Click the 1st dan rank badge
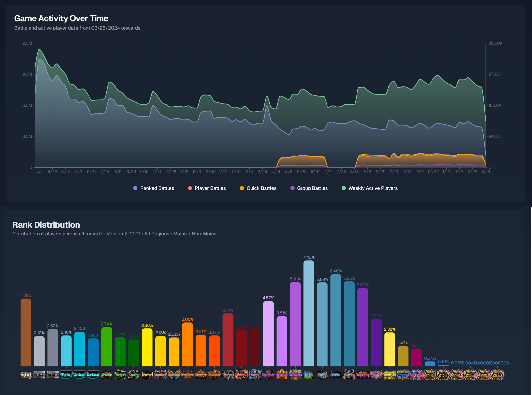The height and width of the screenshot is (395, 532). coord(39,375)
